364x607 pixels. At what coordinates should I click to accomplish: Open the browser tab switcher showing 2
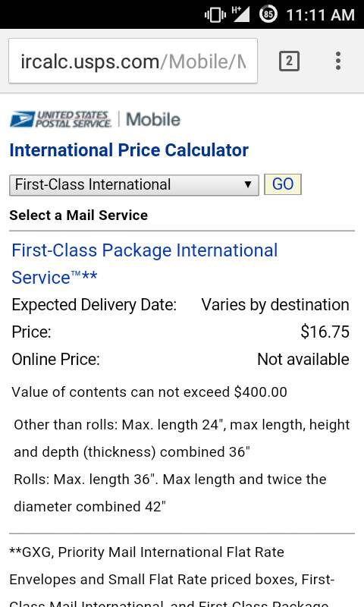pos(289,61)
